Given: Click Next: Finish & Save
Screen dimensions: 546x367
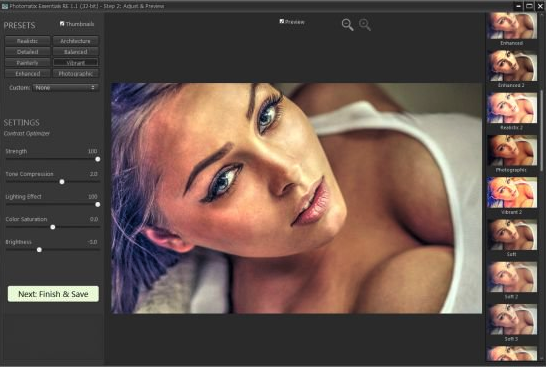Looking at the screenshot, I should (53, 294).
